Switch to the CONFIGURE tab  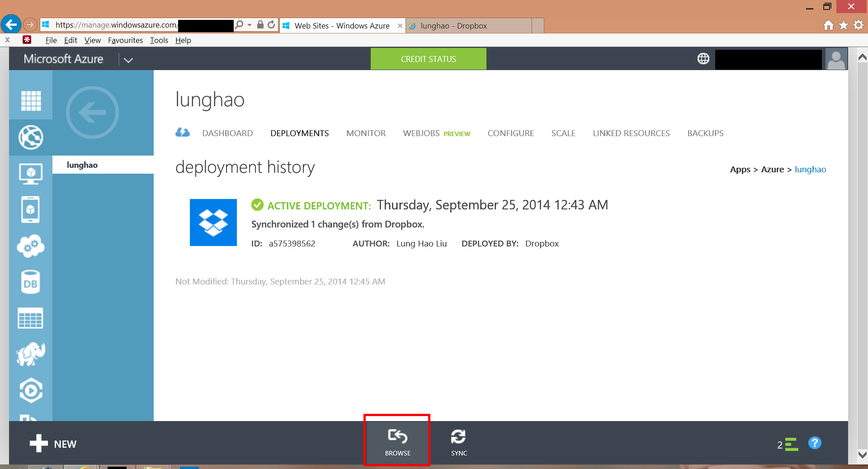pyautogui.click(x=510, y=133)
